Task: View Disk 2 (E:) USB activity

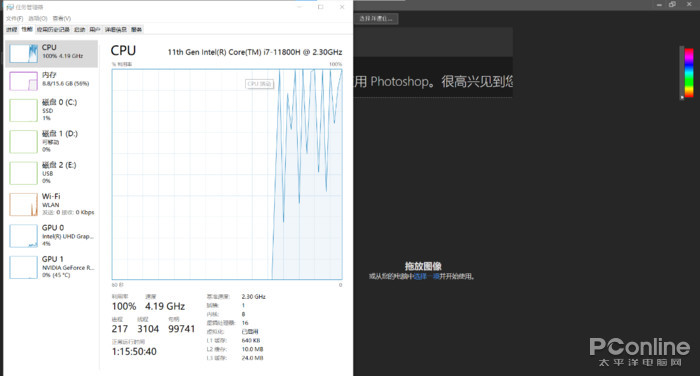Action: [x=51, y=172]
